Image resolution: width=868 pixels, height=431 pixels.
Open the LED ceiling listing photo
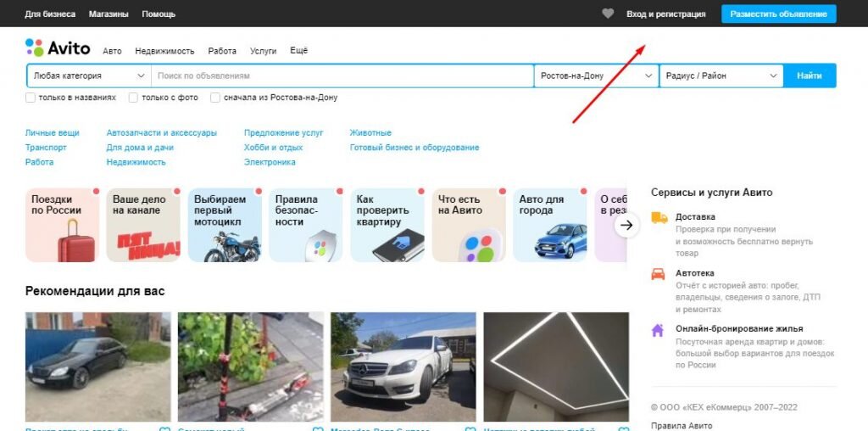pyautogui.click(x=556, y=367)
